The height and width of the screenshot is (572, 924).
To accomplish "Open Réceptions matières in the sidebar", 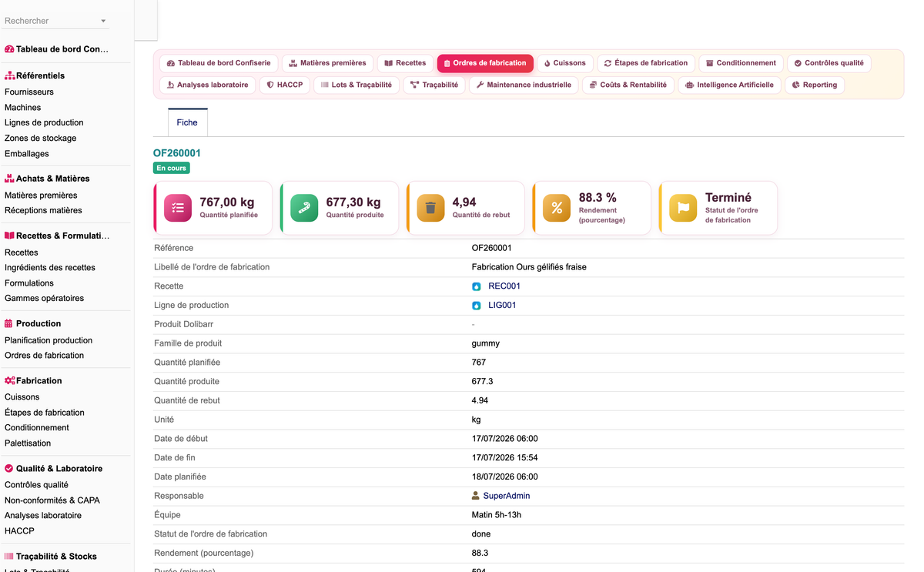I will click(x=43, y=210).
